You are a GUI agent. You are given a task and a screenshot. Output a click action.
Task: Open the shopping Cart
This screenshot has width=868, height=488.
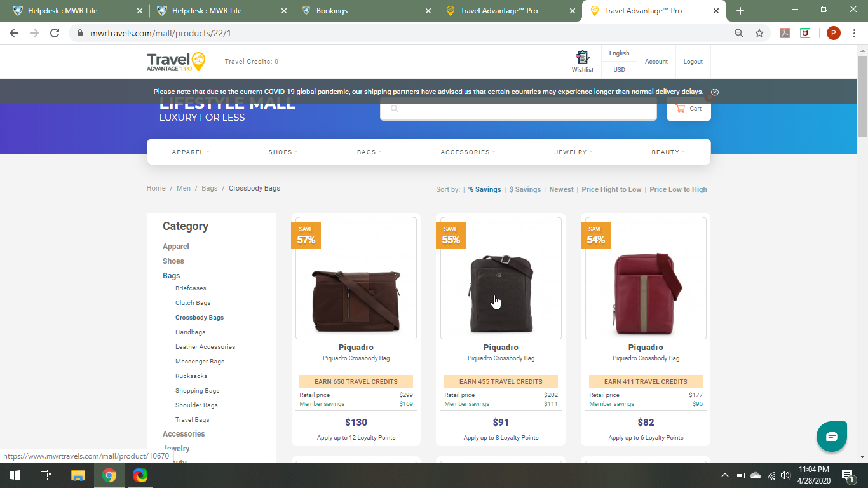[x=689, y=109]
